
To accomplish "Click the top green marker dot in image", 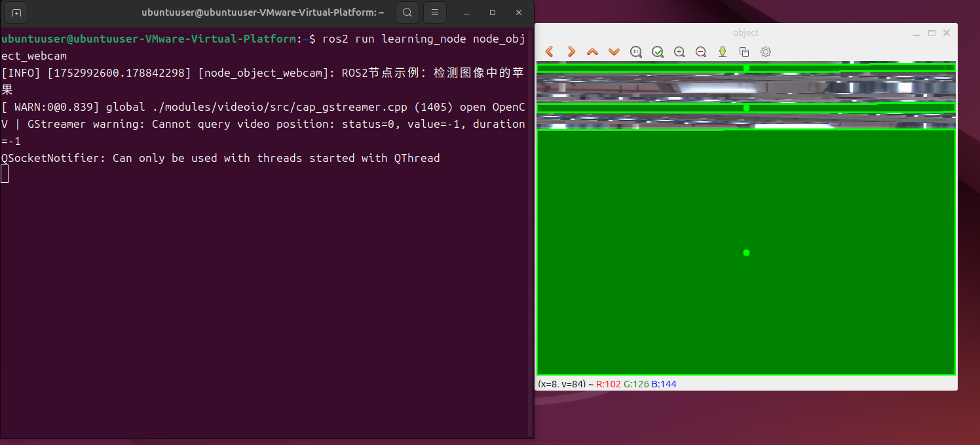I will [x=746, y=68].
